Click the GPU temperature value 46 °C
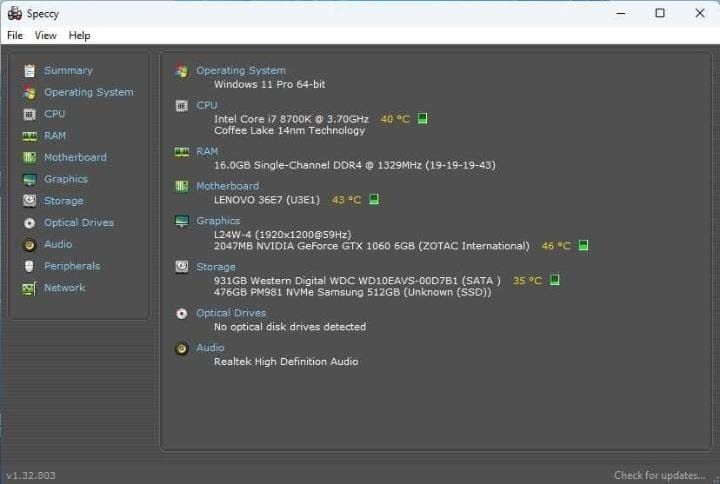The image size is (720, 484). click(556, 246)
